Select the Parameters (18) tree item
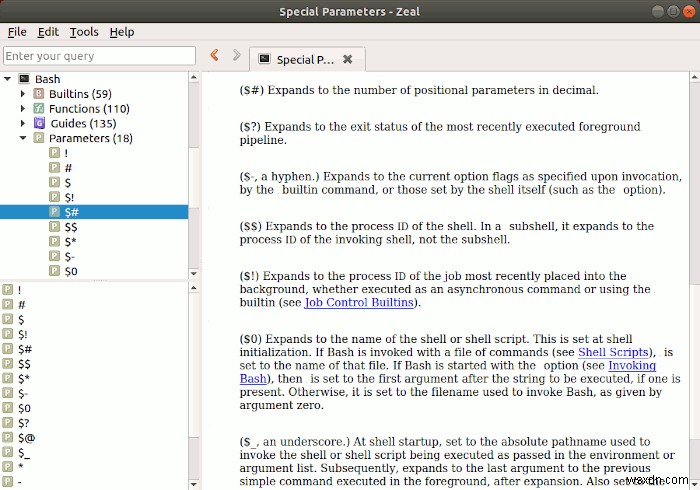 coord(91,138)
